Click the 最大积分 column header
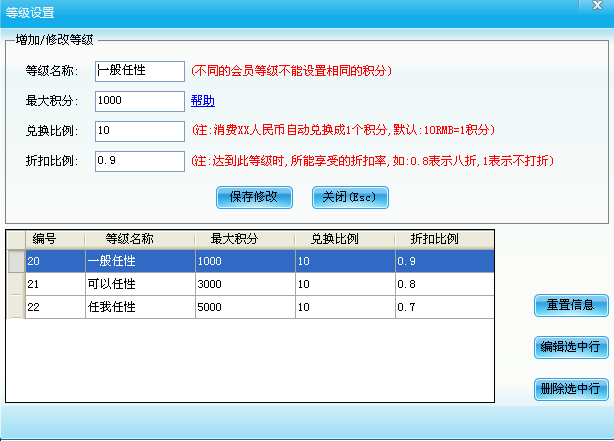 [x=245, y=239]
